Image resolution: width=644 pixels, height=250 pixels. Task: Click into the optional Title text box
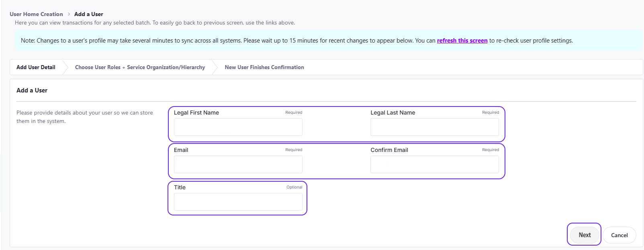click(x=238, y=202)
